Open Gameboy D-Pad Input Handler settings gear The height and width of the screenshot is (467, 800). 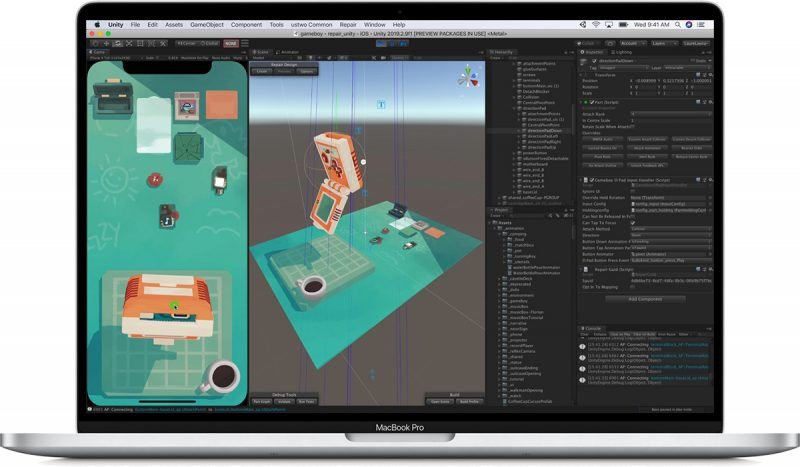point(710,180)
